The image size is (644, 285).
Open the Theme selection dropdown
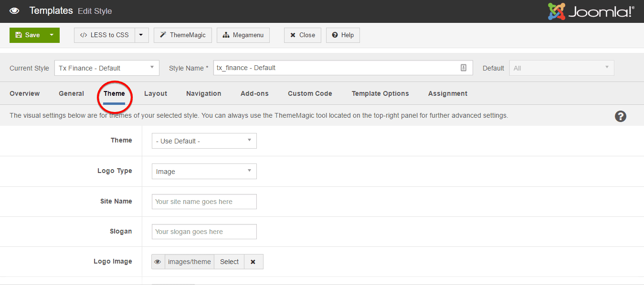204,141
